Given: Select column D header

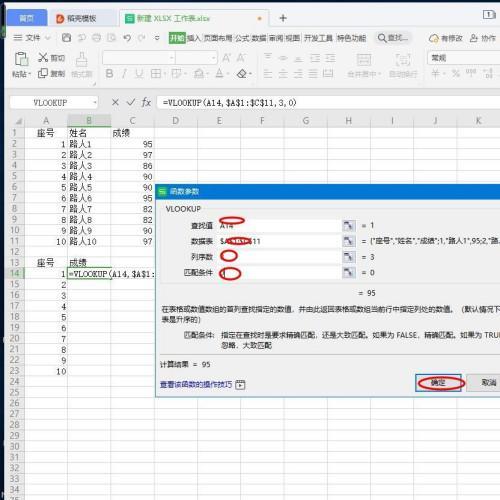Looking at the screenshot, I should tap(175, 121).
